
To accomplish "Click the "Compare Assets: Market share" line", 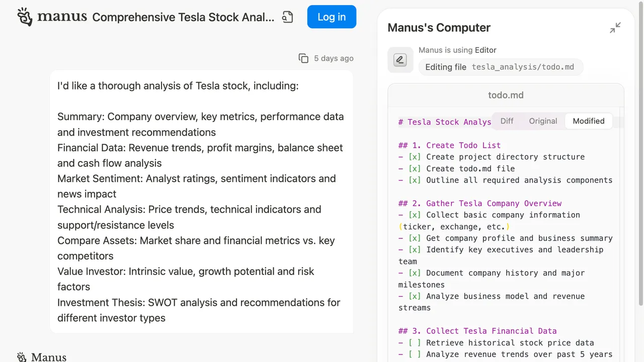I will coord(196,240).
